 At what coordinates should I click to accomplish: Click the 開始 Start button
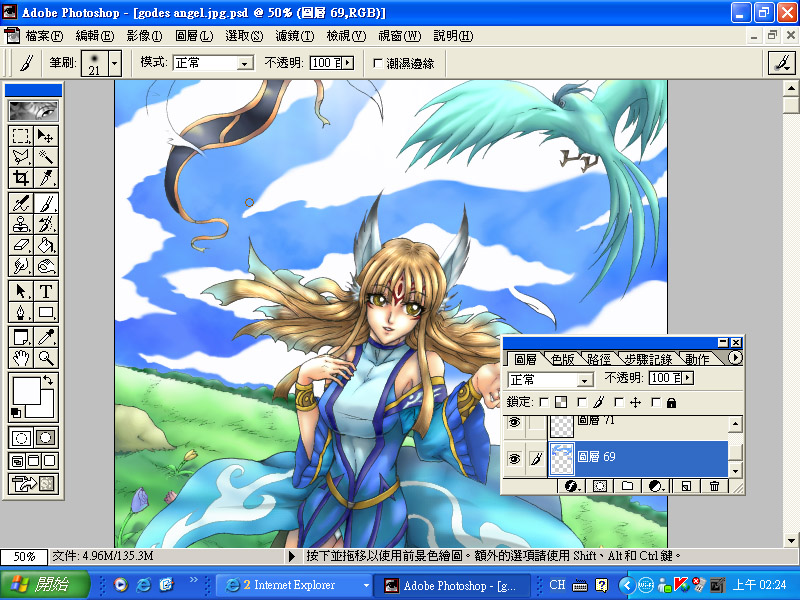[x=45, y=585]
